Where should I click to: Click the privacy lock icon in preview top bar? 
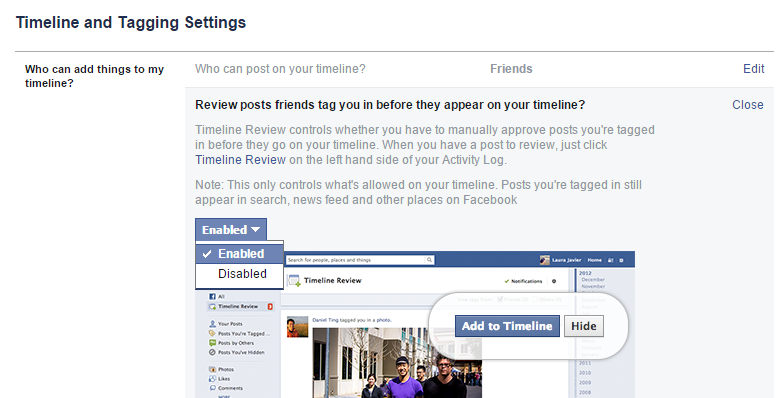610,260
